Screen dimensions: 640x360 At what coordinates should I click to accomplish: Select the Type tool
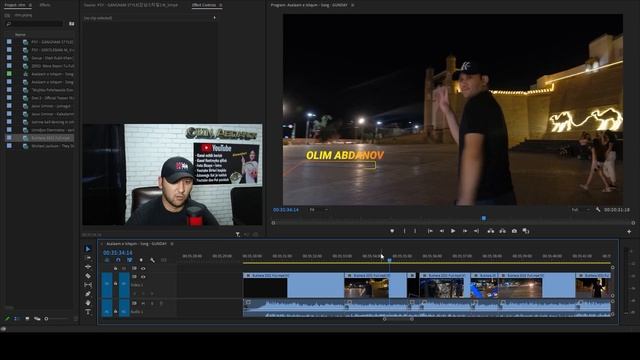(88, 312)
